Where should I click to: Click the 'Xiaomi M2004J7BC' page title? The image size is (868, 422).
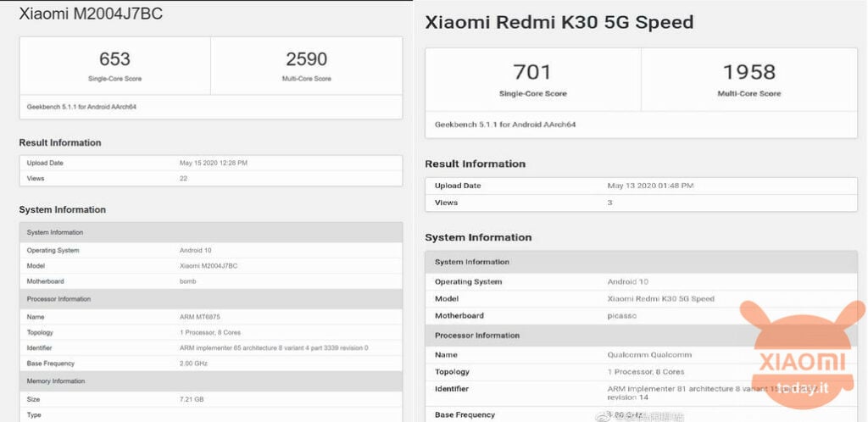(91, 14)
